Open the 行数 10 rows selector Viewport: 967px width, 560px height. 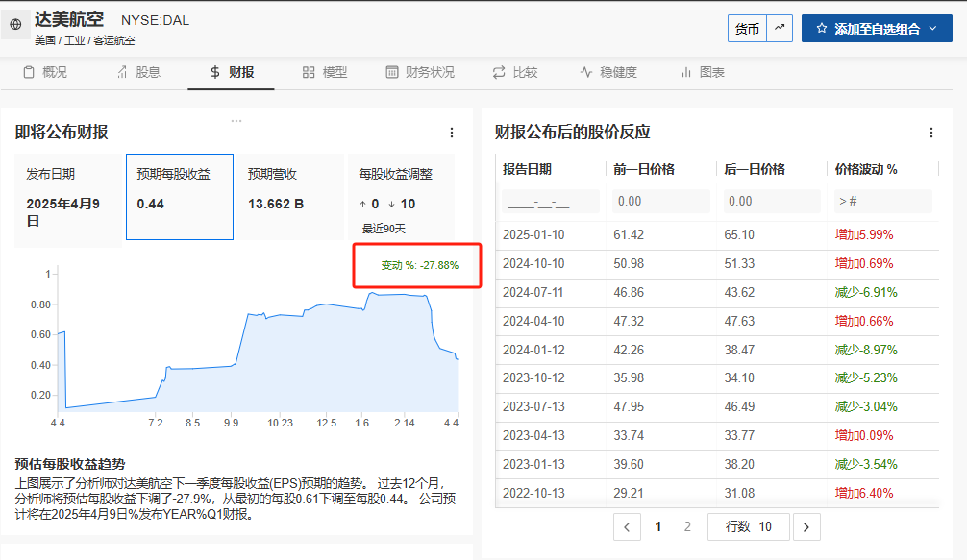[x=748, y=526]
